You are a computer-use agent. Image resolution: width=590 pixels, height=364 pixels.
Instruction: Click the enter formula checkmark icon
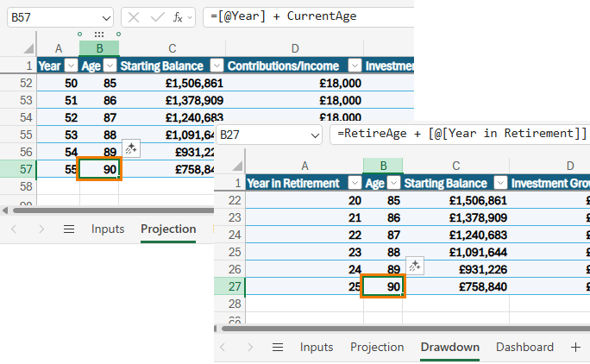[155, 16]
